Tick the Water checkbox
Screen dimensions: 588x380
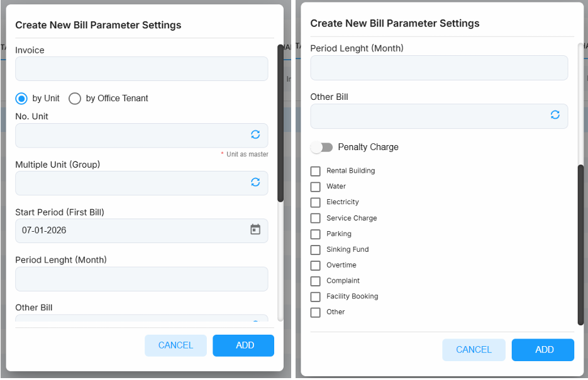315,187
